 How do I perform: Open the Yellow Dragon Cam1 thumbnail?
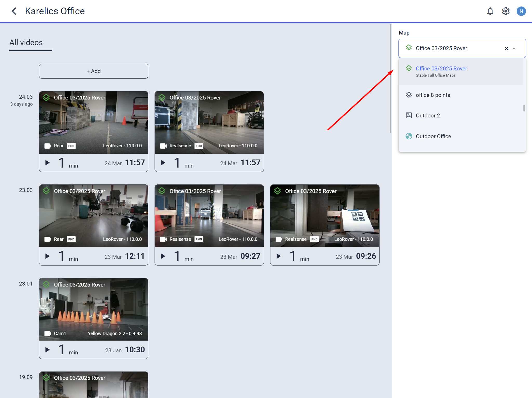pyautogui.click(x=94, y=309)
